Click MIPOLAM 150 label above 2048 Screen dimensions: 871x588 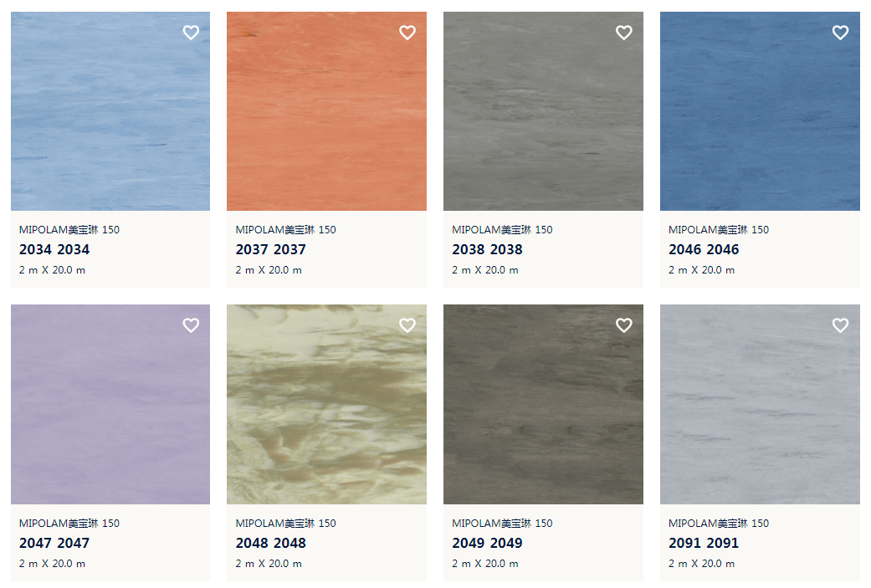(285, 523)
